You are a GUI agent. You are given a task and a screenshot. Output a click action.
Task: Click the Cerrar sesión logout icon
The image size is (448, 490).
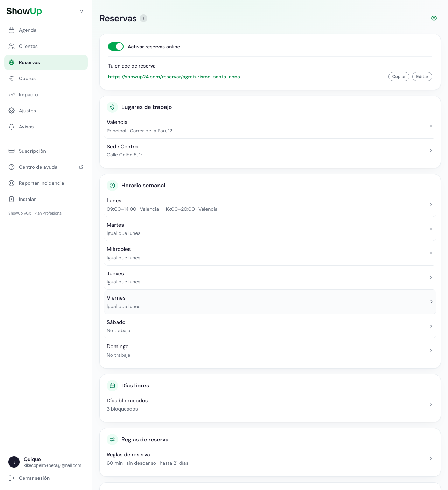12,478
